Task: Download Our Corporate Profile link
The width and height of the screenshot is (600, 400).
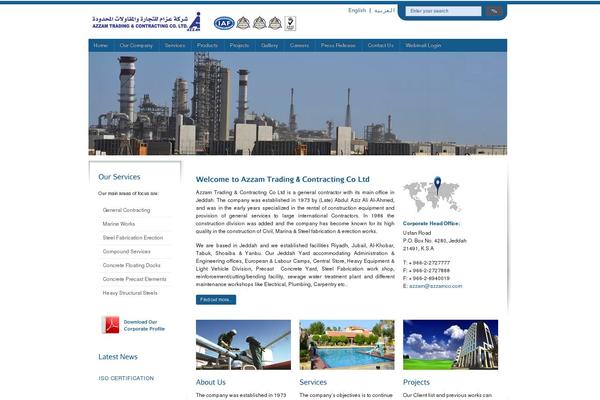Action: tap(144, 325)
